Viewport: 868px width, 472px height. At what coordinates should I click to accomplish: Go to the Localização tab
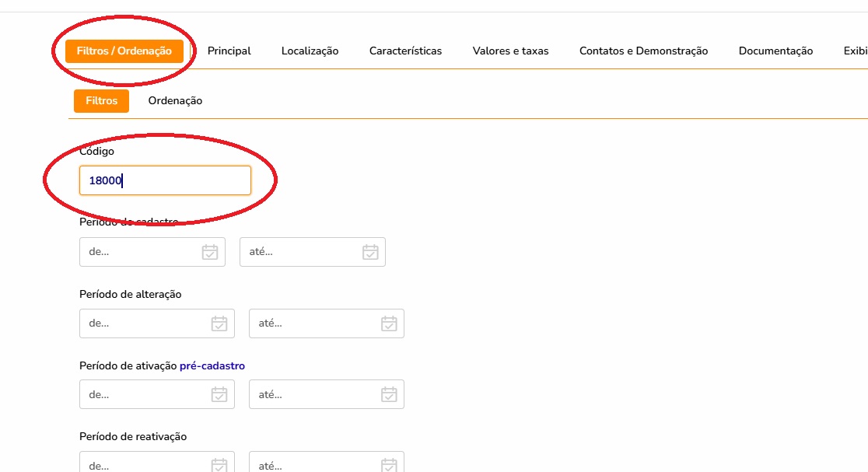pos(310,51)
